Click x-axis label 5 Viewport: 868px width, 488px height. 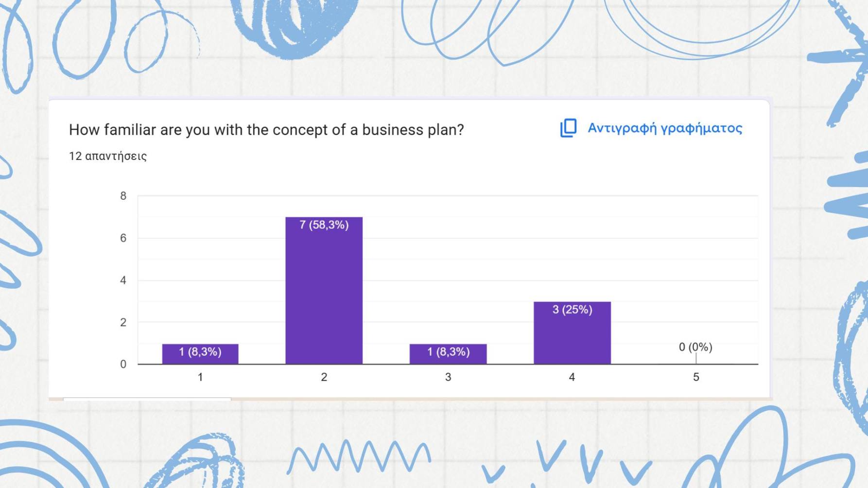(x=696, y=377)
